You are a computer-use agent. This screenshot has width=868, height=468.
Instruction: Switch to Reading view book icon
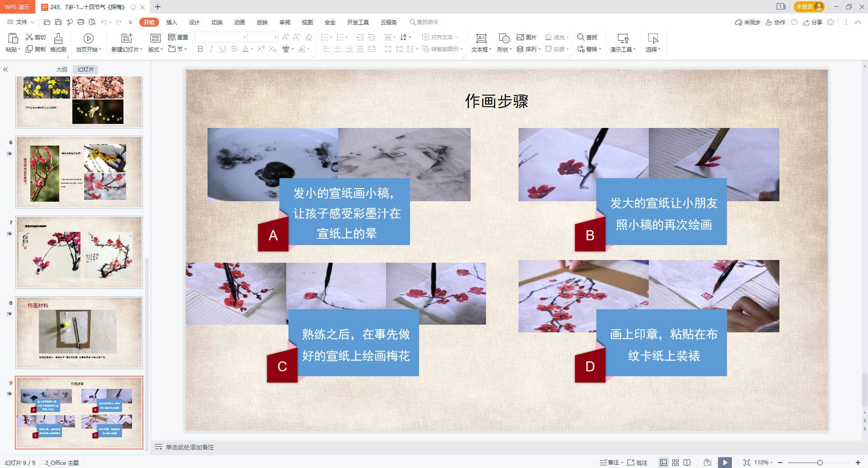click(687, 463)
